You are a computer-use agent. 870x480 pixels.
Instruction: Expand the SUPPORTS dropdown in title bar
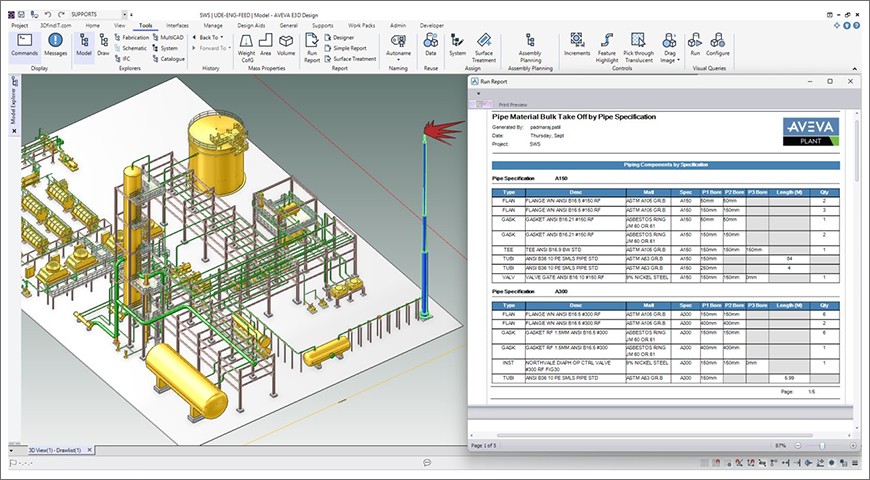tap(124, 14)
